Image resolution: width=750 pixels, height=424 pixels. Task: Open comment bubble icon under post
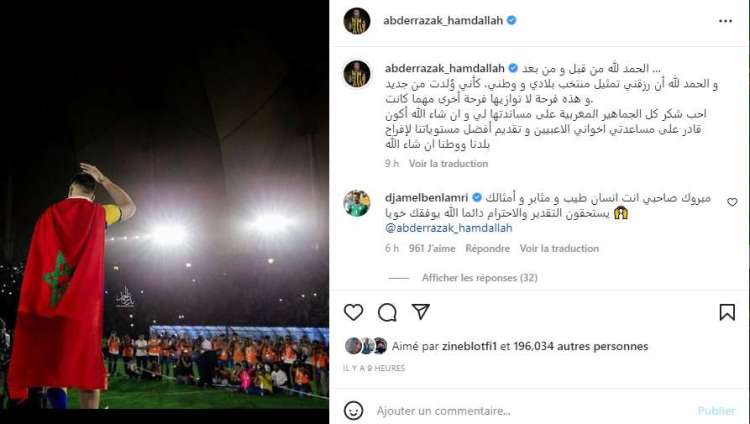pos(387,312)
